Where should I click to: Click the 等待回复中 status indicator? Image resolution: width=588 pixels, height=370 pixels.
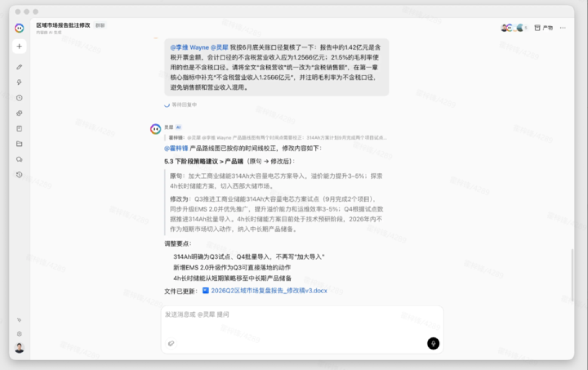[180, 105]
